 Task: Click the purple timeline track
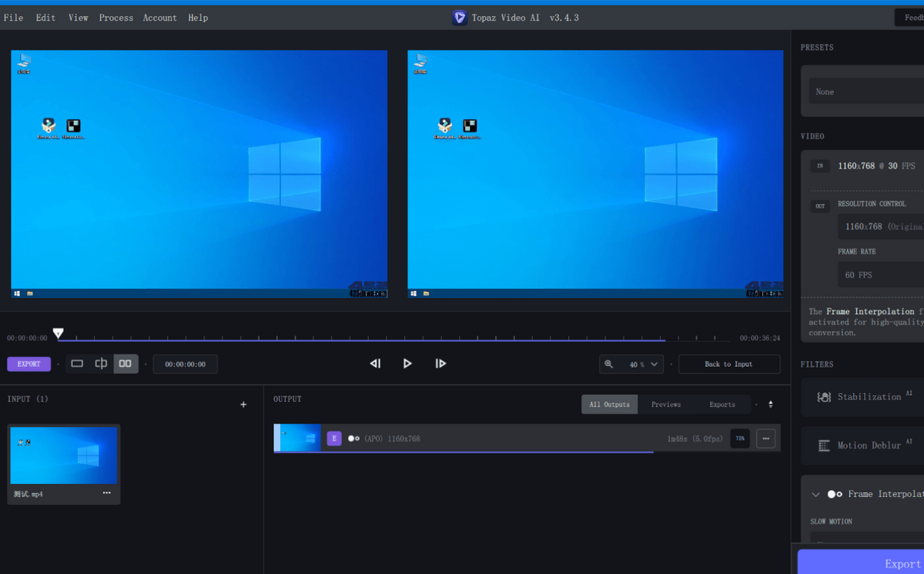tap(362, 339)
